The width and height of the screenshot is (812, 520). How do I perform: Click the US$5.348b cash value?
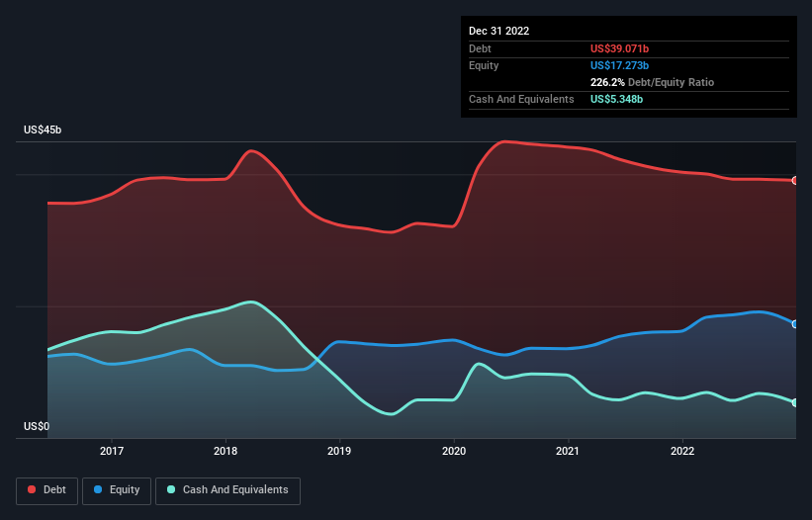(x=616, y=99)
